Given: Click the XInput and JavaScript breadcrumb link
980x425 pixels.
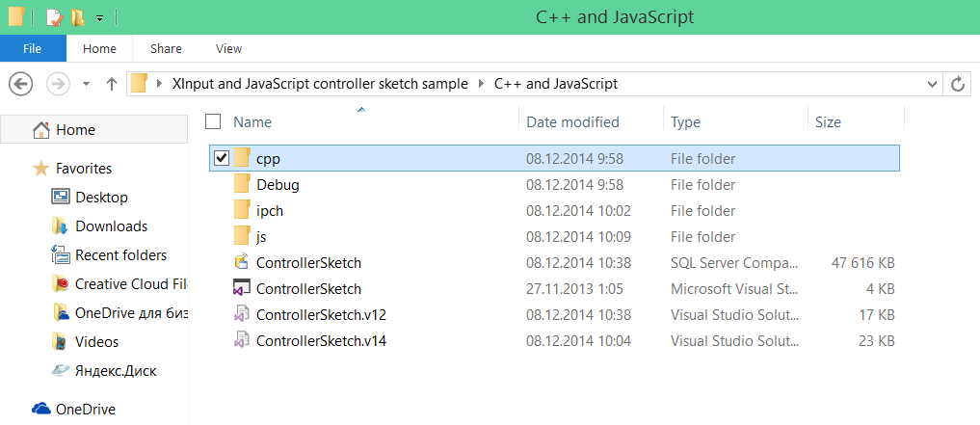Looking at the screenshot, I should tap(319, 84).
